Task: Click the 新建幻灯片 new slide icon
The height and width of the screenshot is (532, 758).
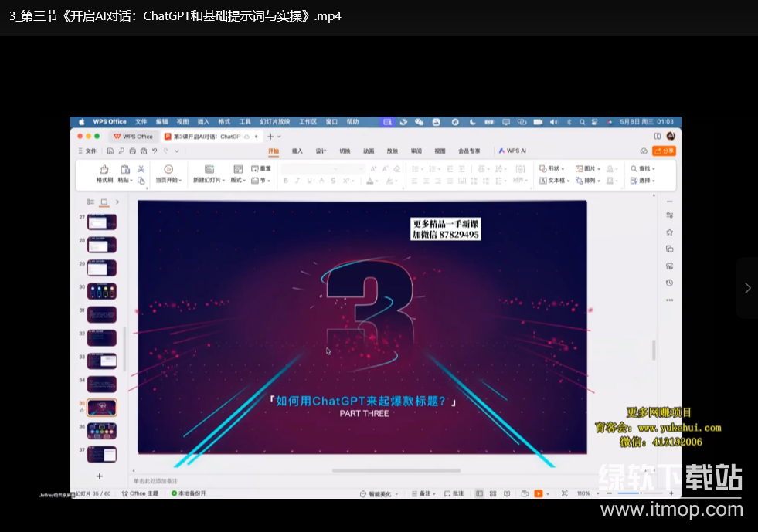Action: tap(209, 169)
